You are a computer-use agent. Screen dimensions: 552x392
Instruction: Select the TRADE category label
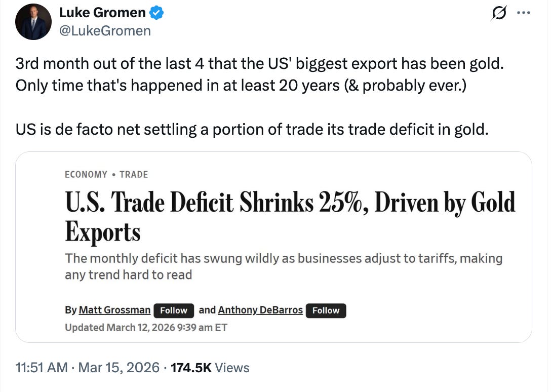(134, 175)
